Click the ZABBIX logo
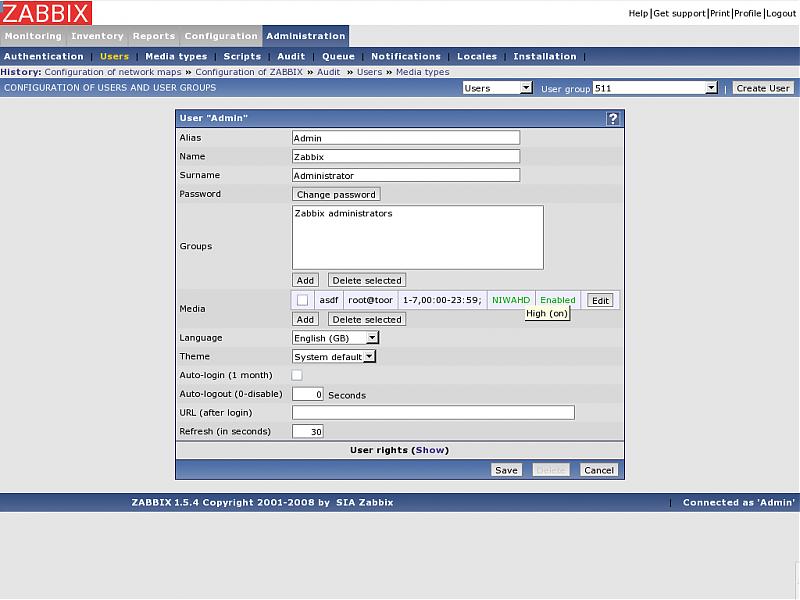Viewport: 800px width, 600px height. (46, 13)
